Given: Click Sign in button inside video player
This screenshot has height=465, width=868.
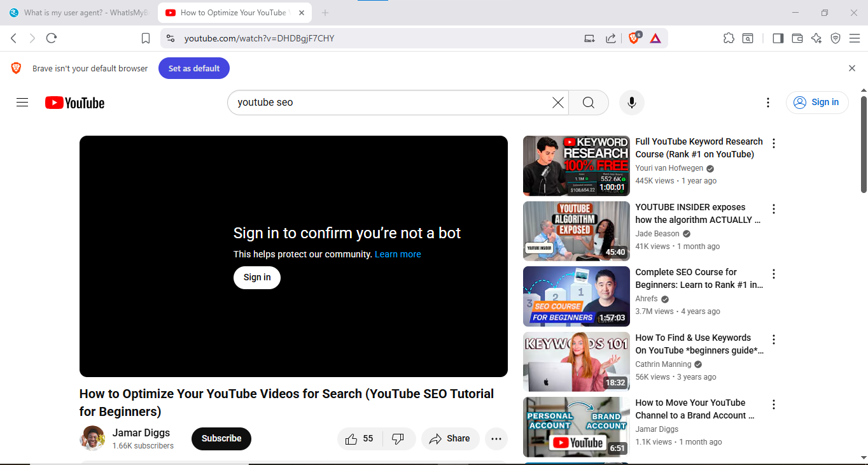Looking at the screenshot, I should pyautogui.click(x=257, y=277).
